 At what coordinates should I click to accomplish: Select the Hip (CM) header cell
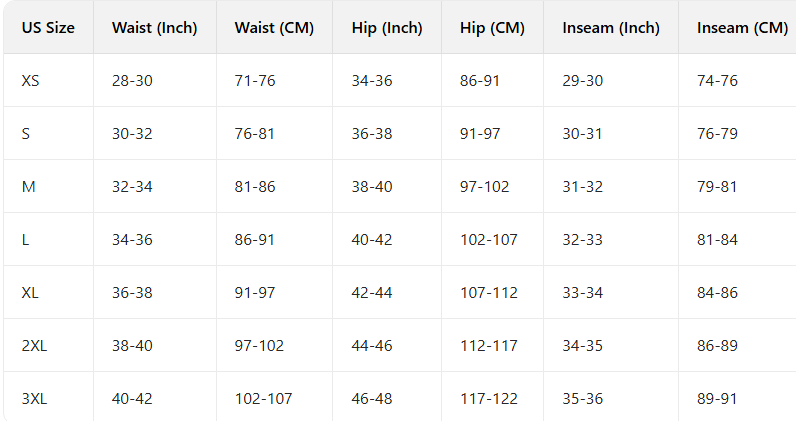491,28
